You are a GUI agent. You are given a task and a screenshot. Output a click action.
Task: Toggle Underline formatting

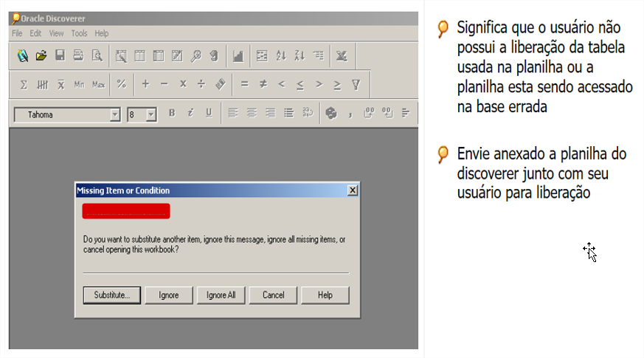[x=209, y=113]
